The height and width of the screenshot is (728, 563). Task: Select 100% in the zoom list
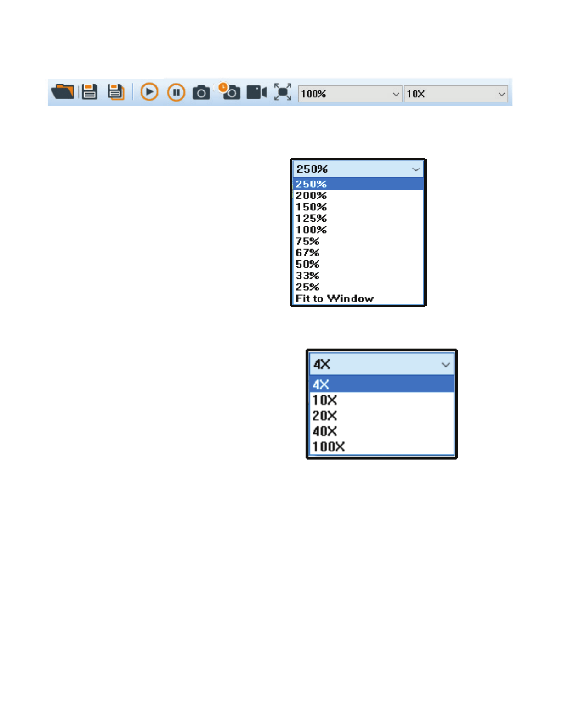click(358, 230)
